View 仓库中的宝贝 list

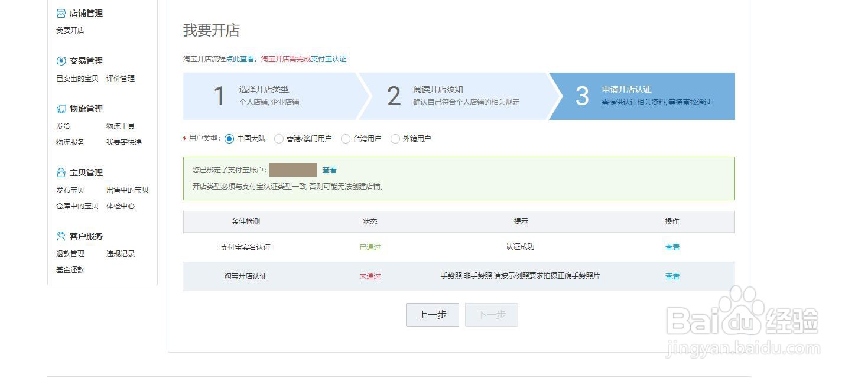(77, 206)
